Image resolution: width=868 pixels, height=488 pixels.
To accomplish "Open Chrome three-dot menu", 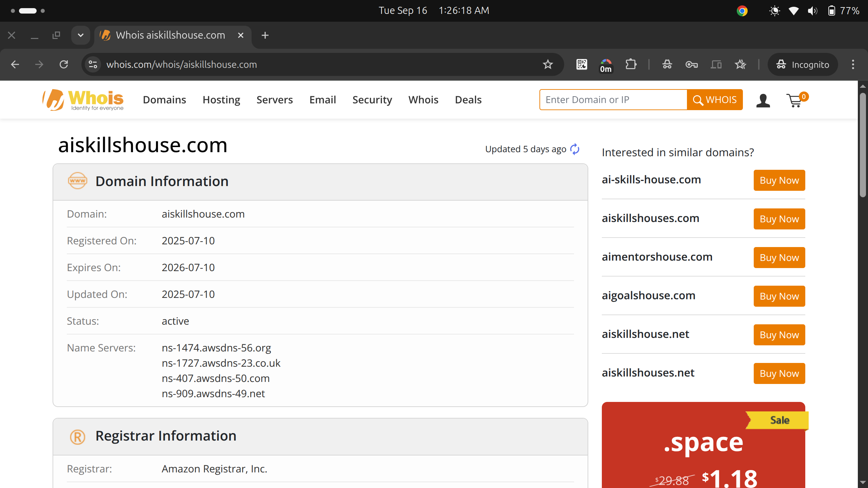I will tap(853, 64).
